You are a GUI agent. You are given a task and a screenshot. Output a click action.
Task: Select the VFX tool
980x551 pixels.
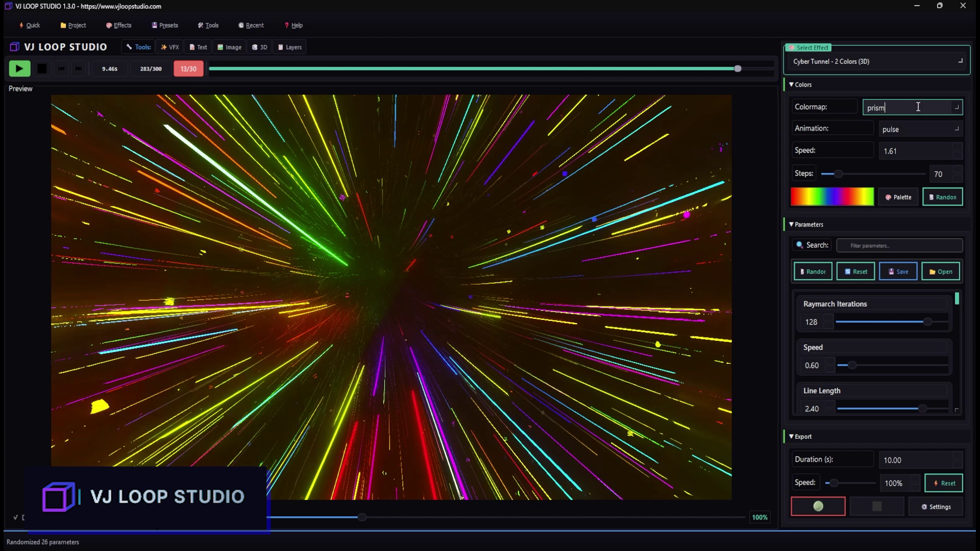[x=169, y=46]
